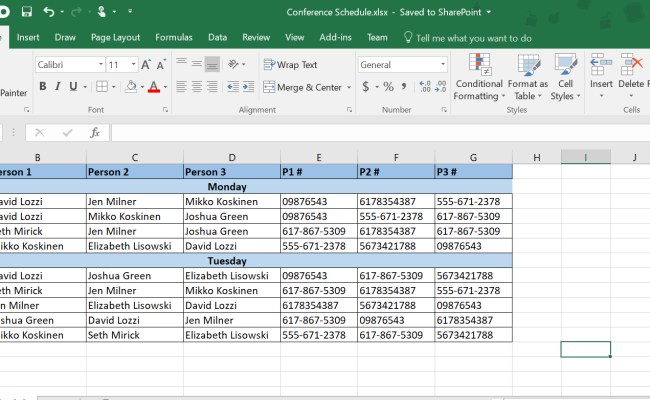Viewport: 650px width, 400px height.
Task: Apply fill color bucket
Action: click(131, 86)
